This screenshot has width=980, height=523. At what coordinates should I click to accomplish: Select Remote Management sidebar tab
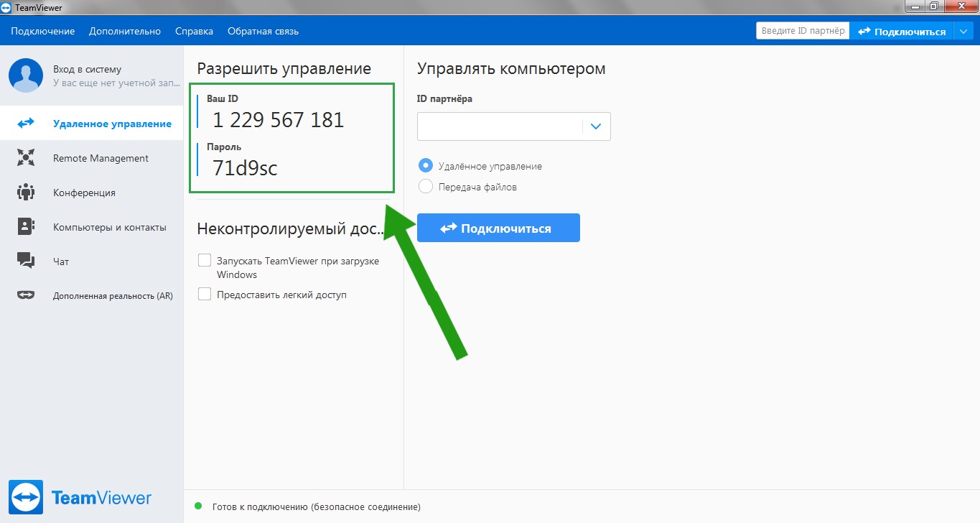coord(91,158)
